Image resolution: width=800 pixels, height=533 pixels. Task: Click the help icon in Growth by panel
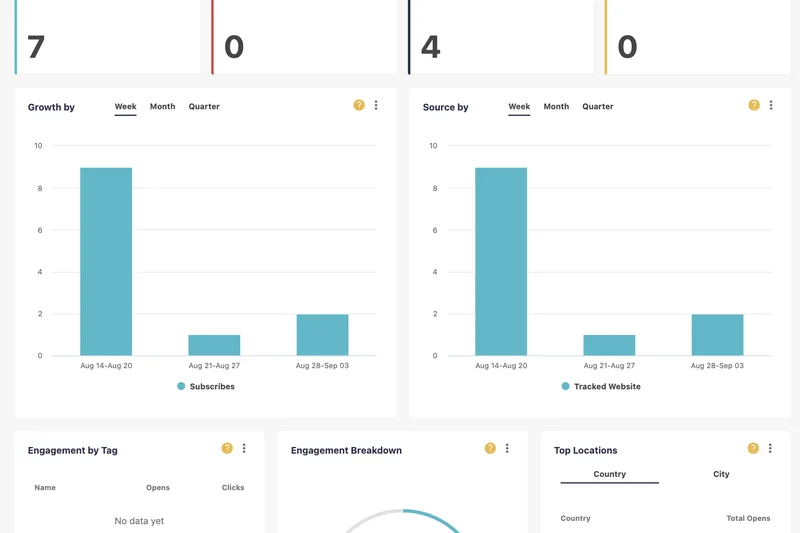click(359, 105)
